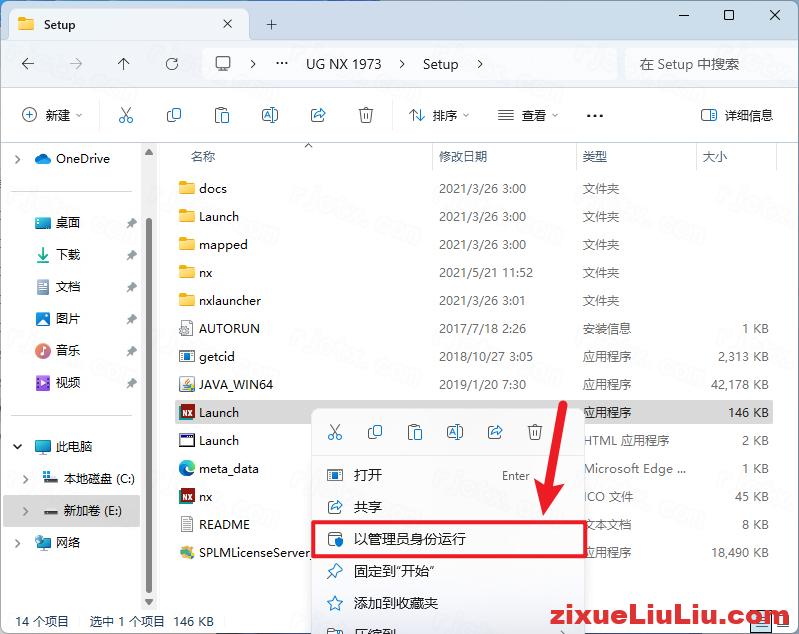The height and width of the screenshot is (634, 799).
Task: Toggle the 详细信息 details pane
Action: point(737,116)
